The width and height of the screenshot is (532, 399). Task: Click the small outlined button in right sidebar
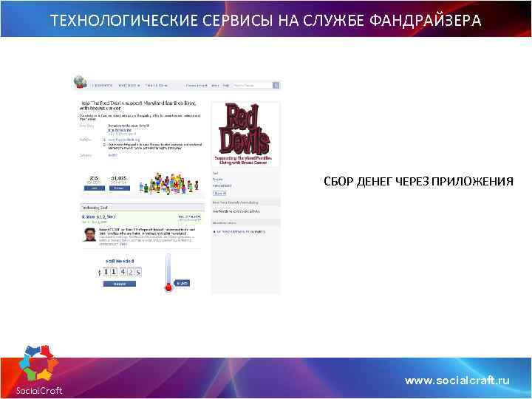pyautogui.click(x=219, y=193)
